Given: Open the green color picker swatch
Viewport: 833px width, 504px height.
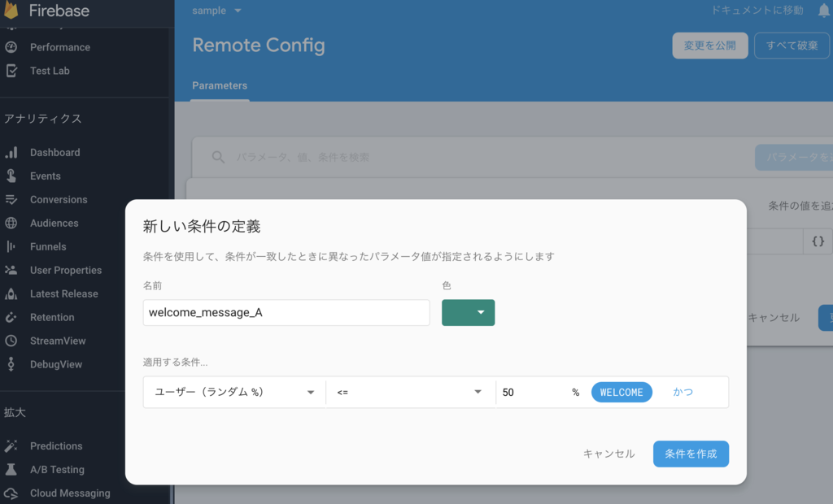Looking at the screenshot, I should click(468, 312).
